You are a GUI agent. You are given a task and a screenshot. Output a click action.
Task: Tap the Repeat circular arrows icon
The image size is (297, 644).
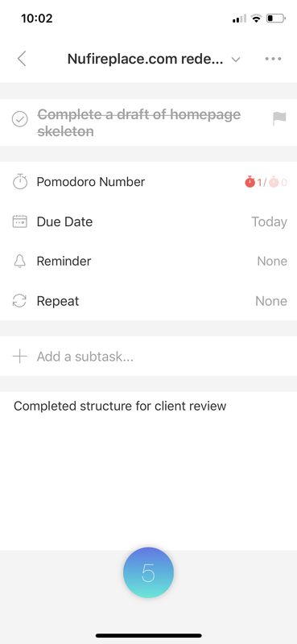coord(19,301)
